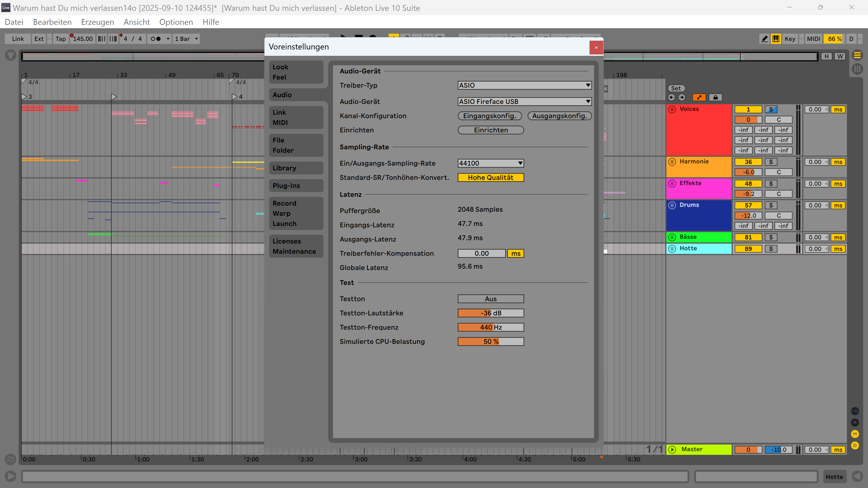Select the Library preferences tab

tap(296, 168)
